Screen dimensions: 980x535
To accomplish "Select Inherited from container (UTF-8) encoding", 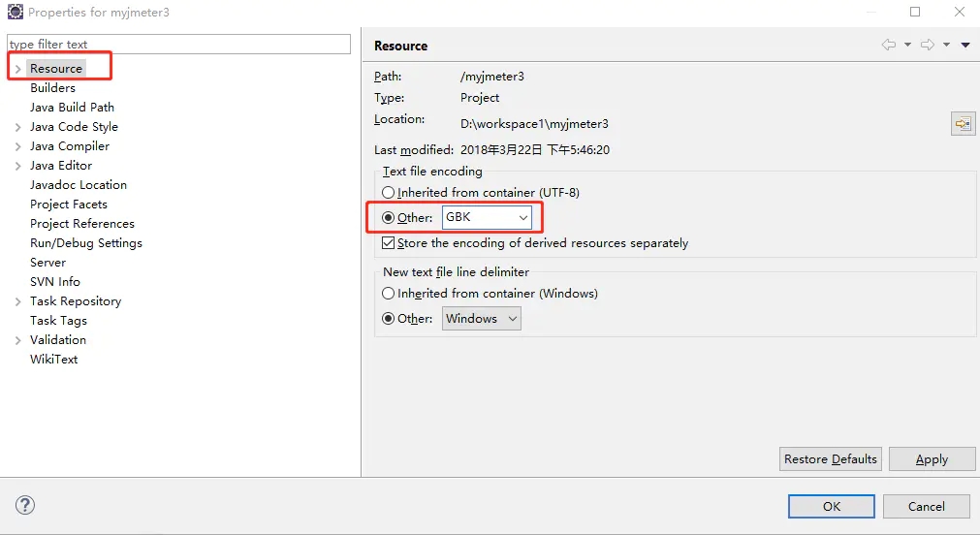I will pyautogui.click(x=389, y=193).
